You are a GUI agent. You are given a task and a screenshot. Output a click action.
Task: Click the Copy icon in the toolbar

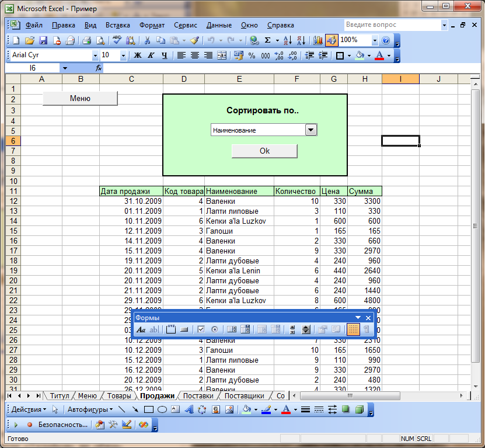pos(160,40)
